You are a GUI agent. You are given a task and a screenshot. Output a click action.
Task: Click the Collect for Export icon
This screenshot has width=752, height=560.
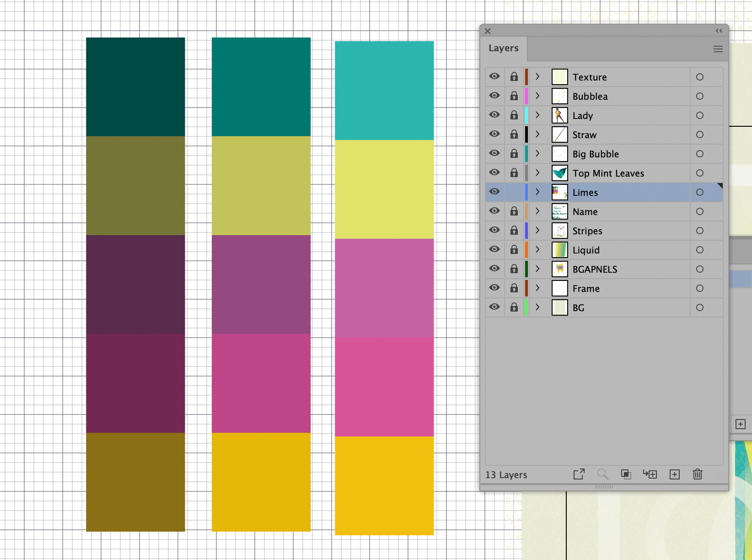point(579,474)
